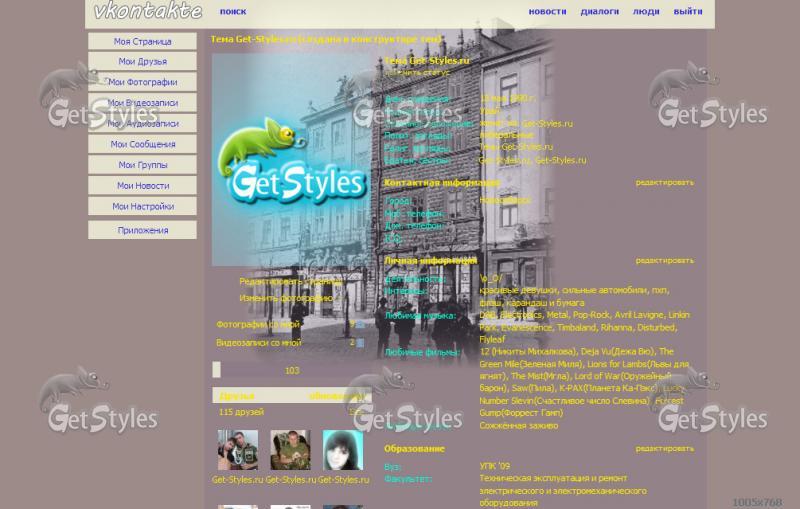Click Disturbed in favorite music

[656, 327]
